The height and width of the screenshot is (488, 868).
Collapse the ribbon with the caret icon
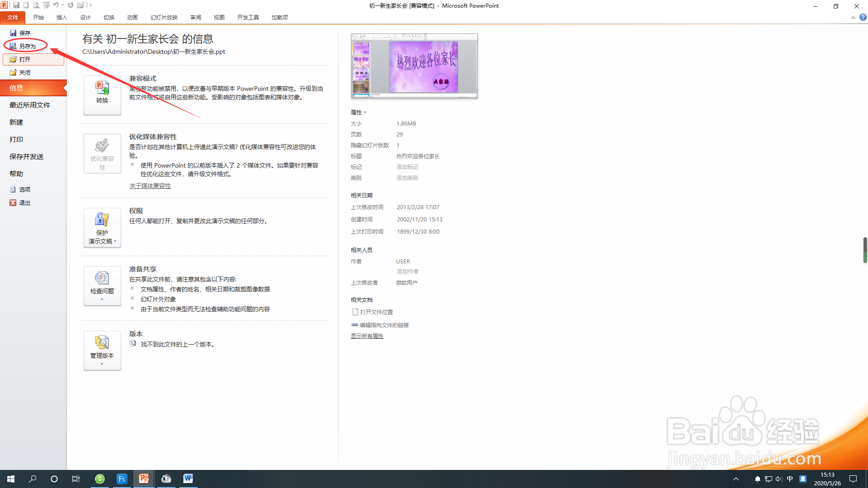[x=853, y=18]
